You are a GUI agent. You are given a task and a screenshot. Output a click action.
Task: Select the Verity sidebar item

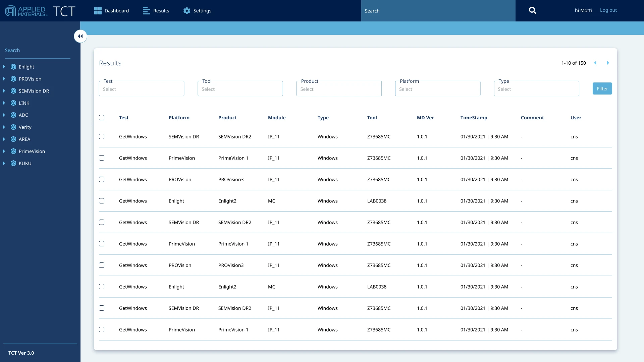coord(25,127)
